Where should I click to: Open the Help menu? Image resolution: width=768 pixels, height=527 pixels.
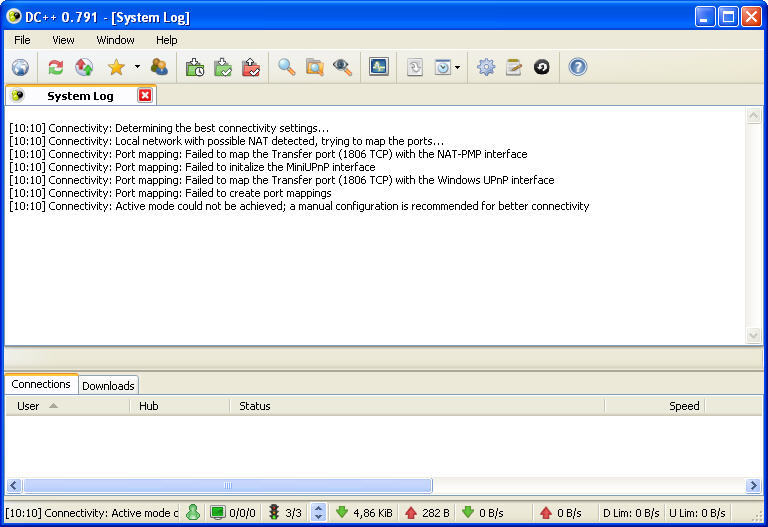tap(167, 40)
